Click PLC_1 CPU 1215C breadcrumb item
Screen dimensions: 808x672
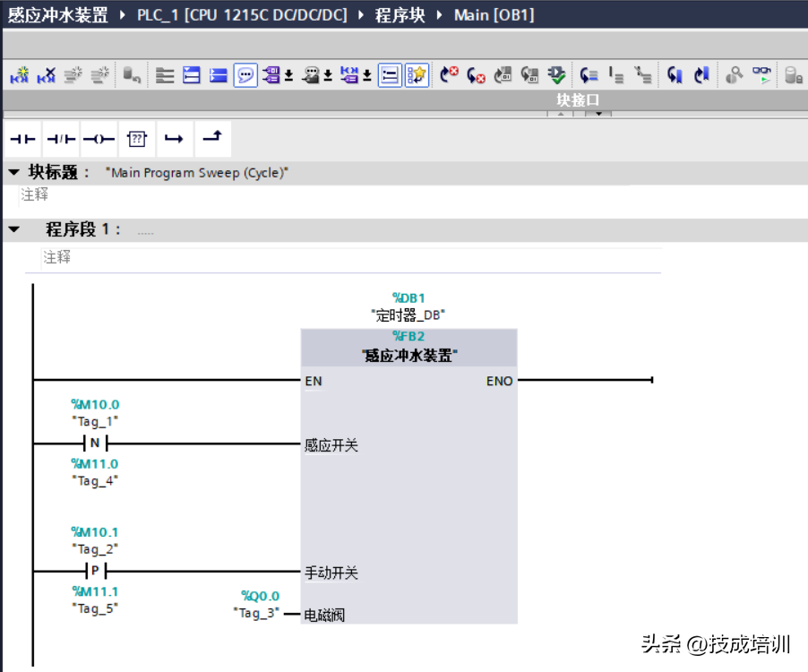pyautogui.click(x=242, y=15)
